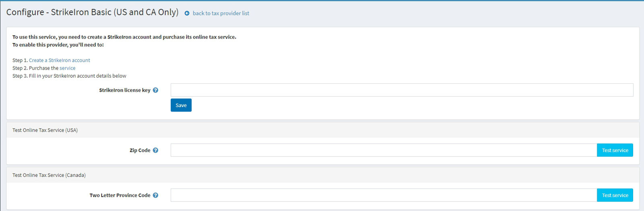This screenshot has width=644, height=211.
Task: Click the back arrow circle icon
Action: pos(187,13)
